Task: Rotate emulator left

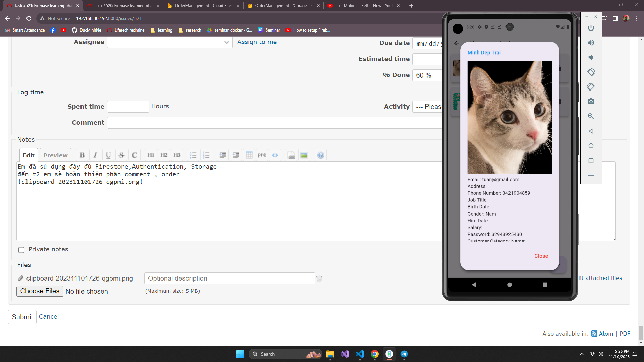Action: point(591,72)
